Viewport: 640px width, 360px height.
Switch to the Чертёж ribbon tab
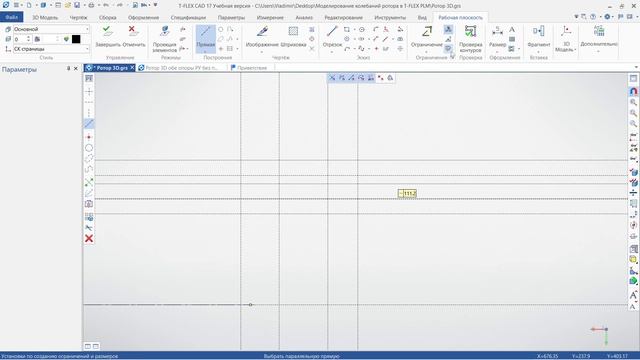(x=78, y=18)
